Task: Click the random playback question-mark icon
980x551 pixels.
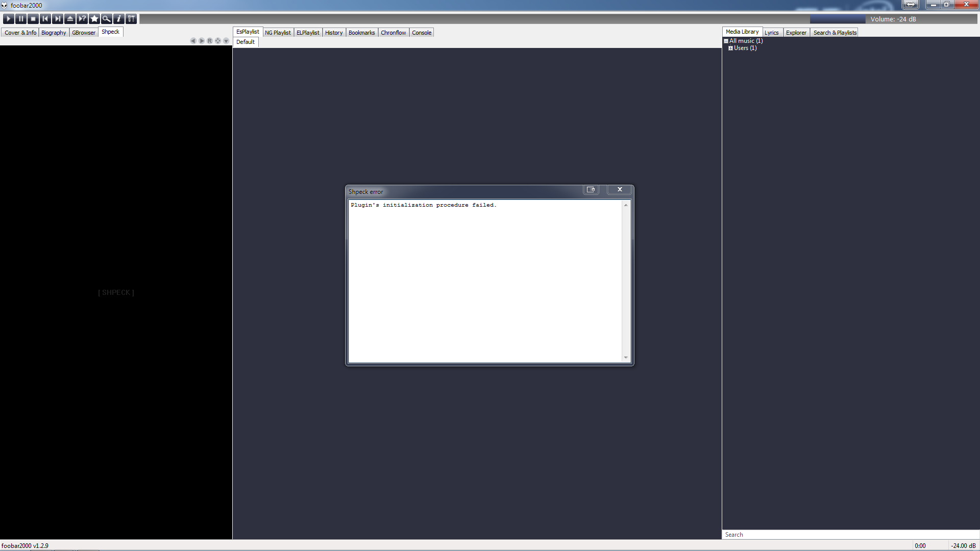Action: point(82,19)
